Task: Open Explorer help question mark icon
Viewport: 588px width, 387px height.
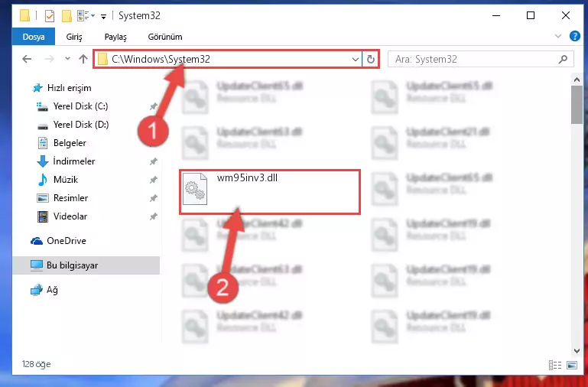Action: [574, 36]
